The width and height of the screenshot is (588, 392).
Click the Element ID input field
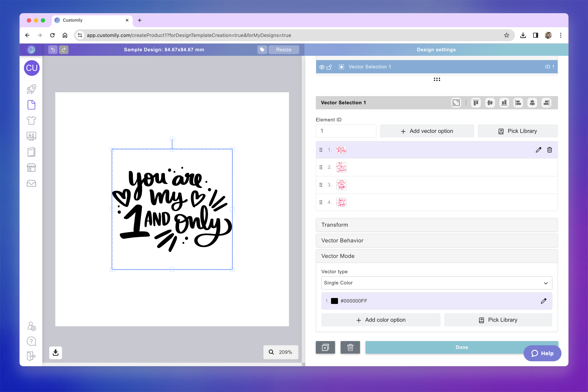pos(346,131)
